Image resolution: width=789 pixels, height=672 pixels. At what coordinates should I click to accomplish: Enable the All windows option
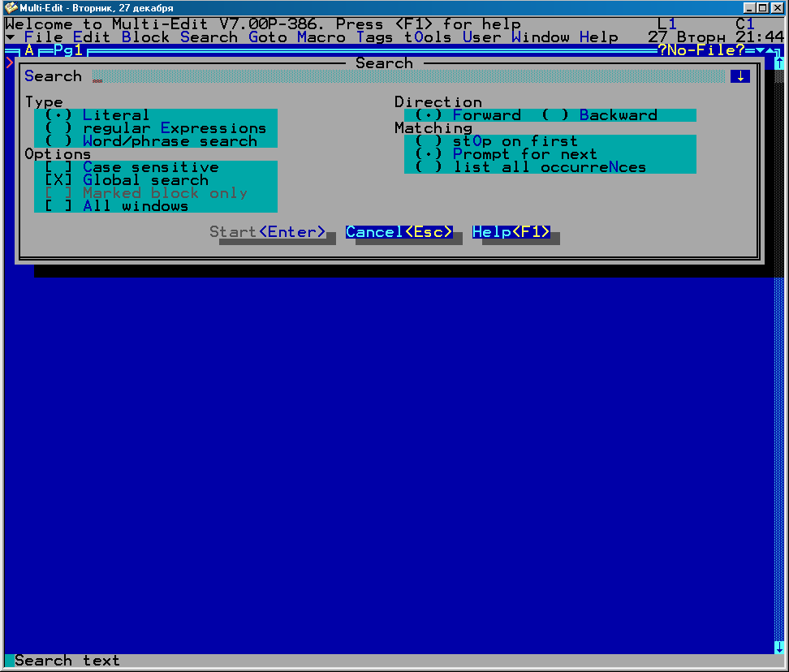116,206
